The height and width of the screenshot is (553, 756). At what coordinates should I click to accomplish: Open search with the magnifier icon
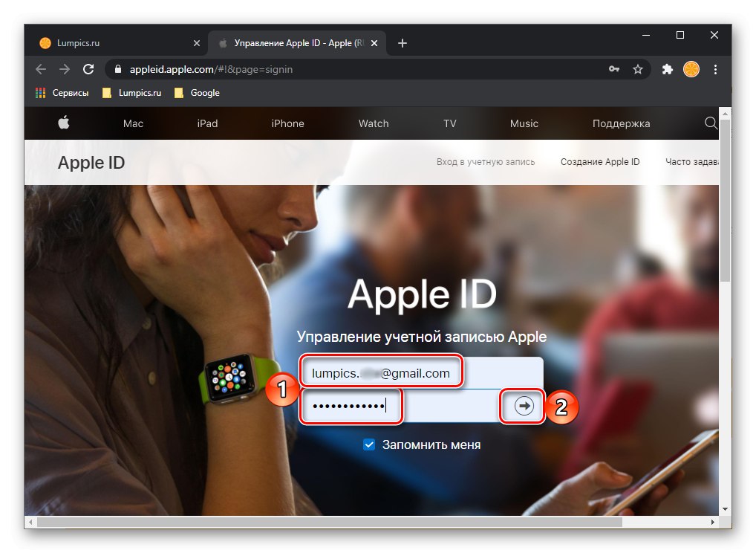click(x=711, y=123)
